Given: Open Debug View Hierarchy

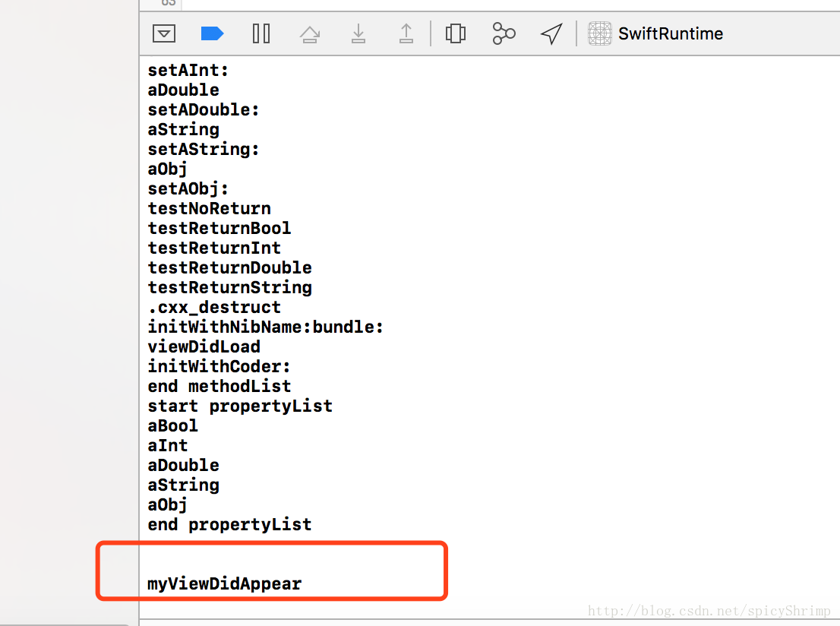Looking at the screenshot, I should point(456,33).
